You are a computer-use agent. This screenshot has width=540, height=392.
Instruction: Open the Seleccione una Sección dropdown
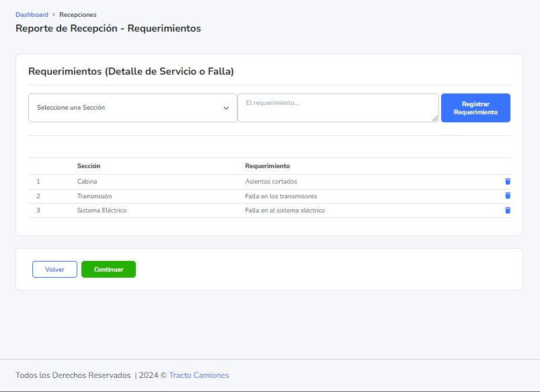point(132,108)
